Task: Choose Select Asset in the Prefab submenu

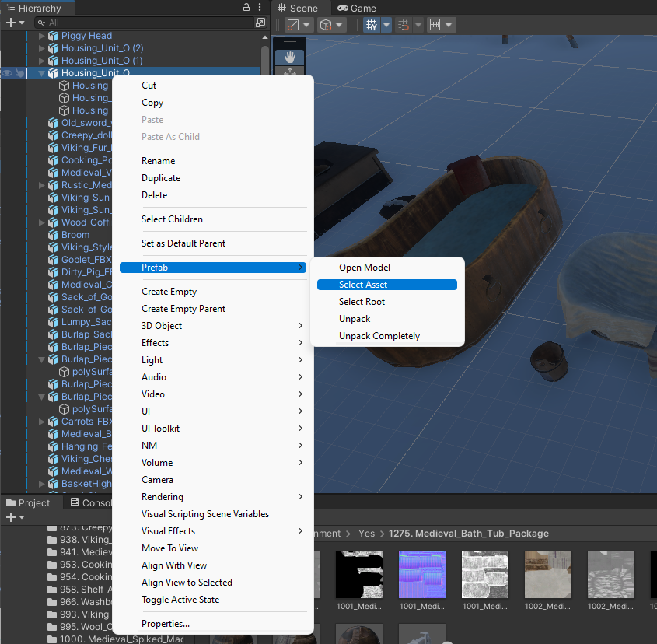Action: click(387, 285)
